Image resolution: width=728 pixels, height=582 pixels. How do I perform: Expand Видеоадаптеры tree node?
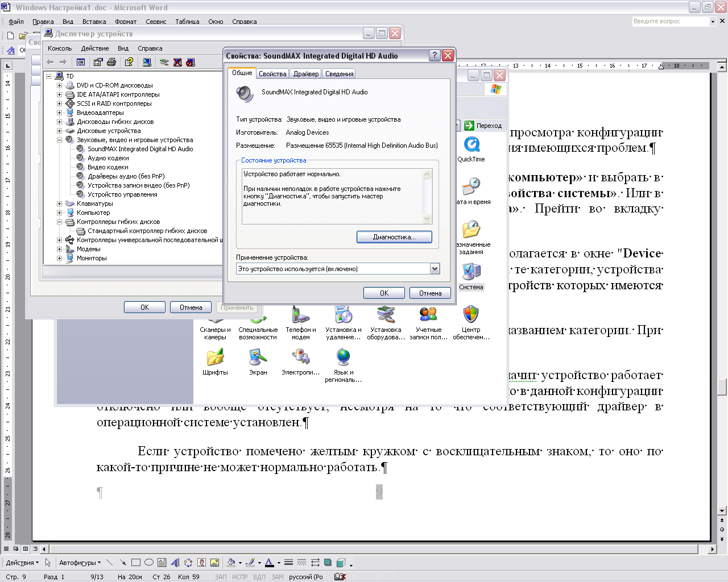[59, 113]
